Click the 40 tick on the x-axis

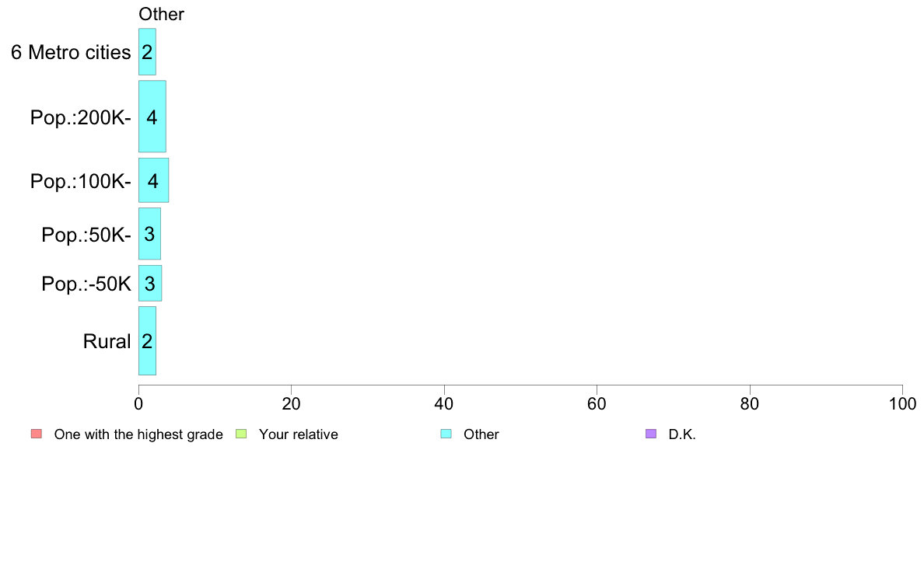pos(444,403)
